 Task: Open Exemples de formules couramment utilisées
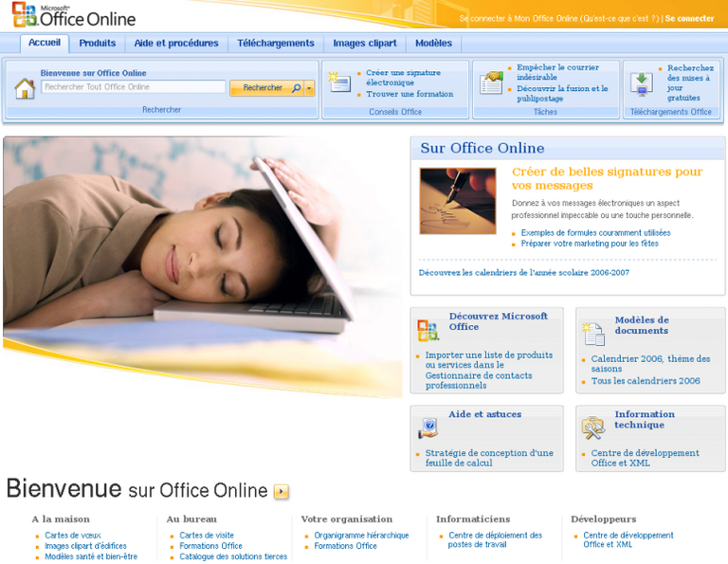point(595,232)
